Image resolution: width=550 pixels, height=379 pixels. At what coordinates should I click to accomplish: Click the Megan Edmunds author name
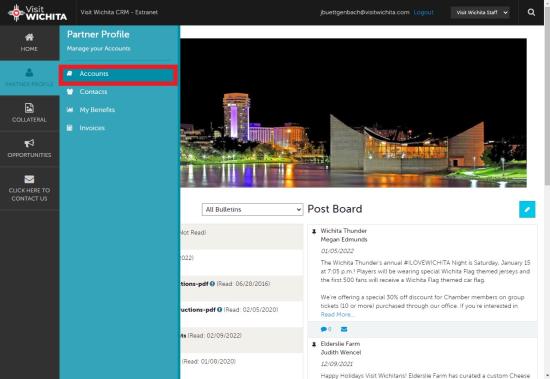pyautogui.click(x=344, y=240)
